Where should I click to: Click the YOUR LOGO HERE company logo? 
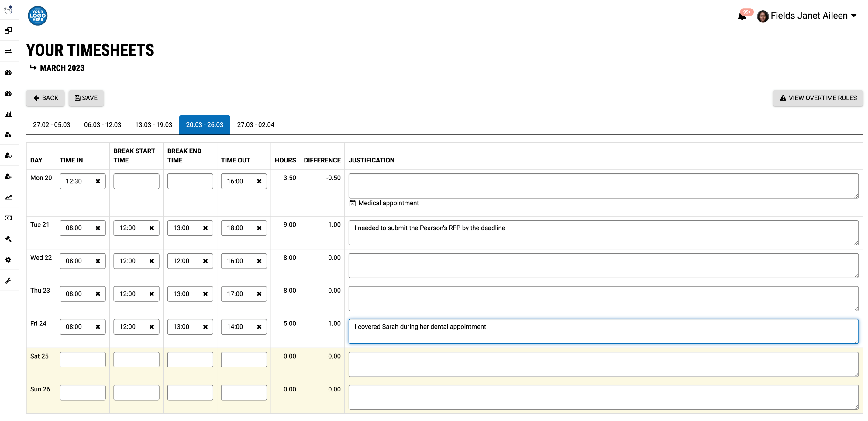(37, 16)
